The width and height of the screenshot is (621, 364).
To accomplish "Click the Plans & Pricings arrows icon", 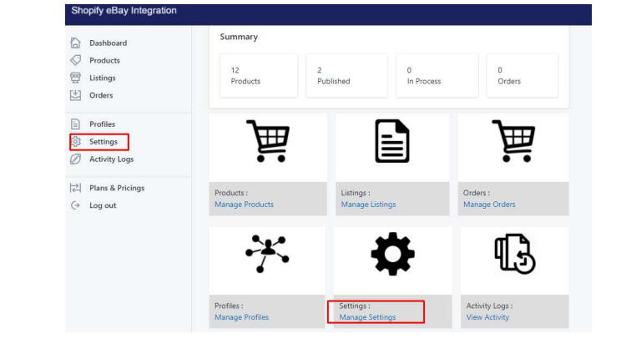I will [x=75, y=188].
